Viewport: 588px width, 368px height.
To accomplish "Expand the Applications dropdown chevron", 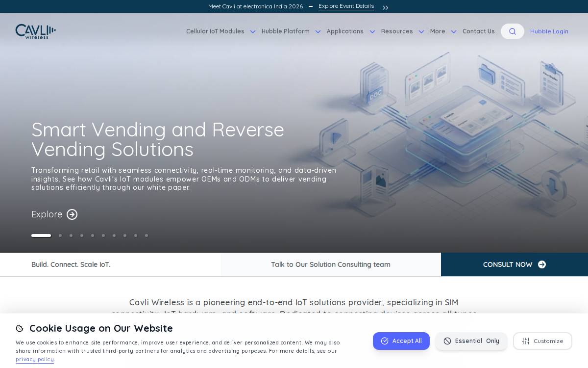I will [x=372, y=31].
